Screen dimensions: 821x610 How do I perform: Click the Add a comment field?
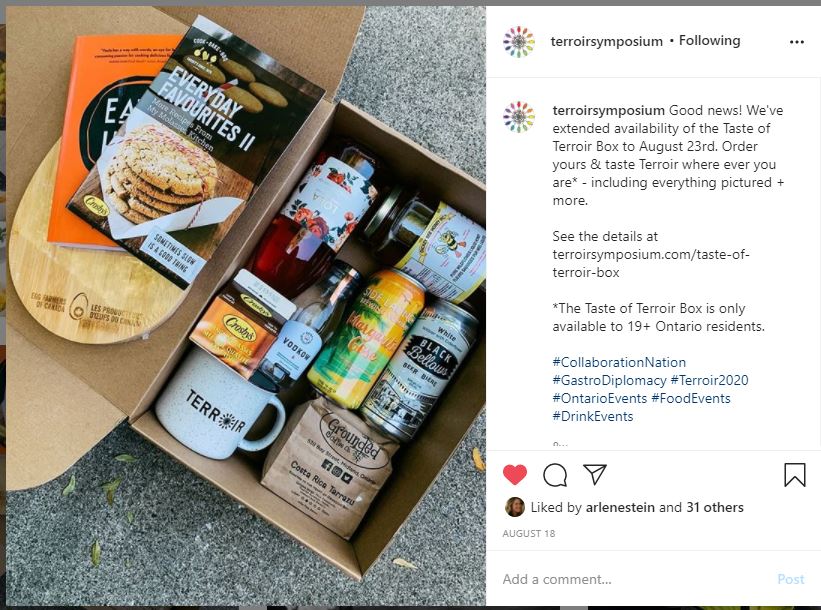coord(634,579)
